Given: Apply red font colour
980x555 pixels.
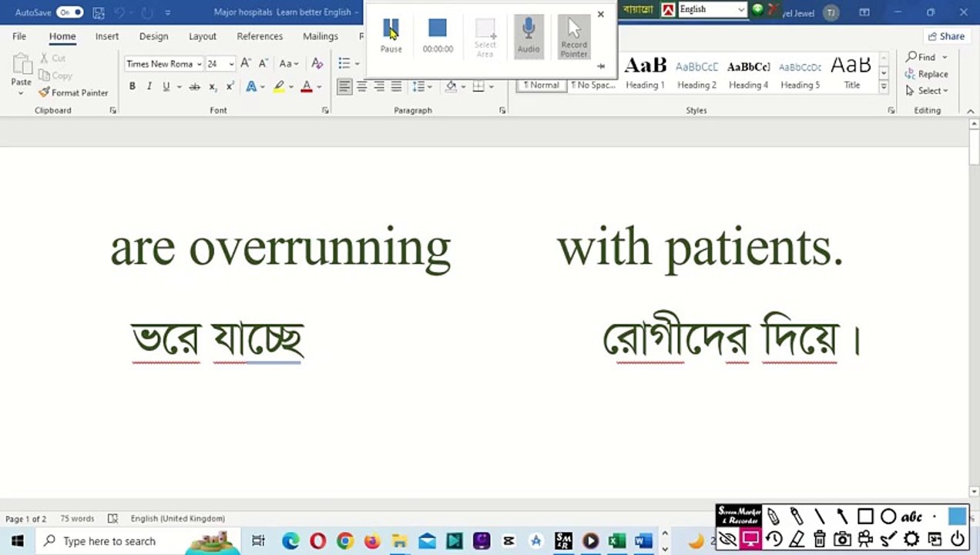Looking at the screenshot, I should pos(307,86).
